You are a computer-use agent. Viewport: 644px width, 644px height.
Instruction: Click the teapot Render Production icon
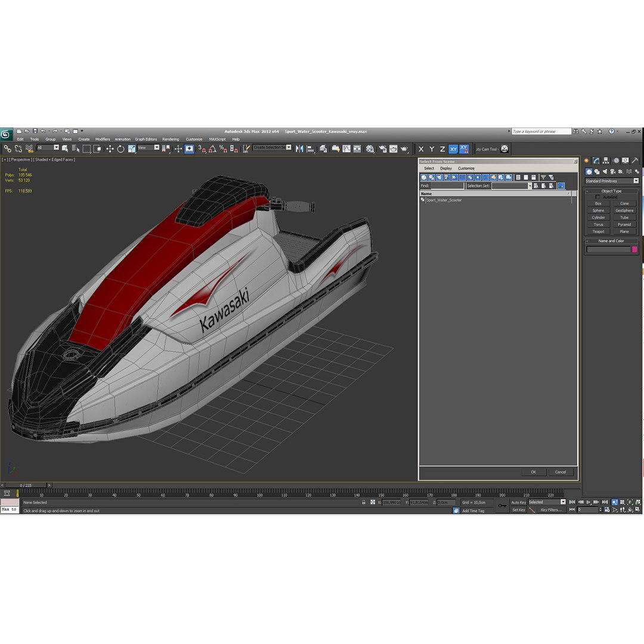[404, 148]
